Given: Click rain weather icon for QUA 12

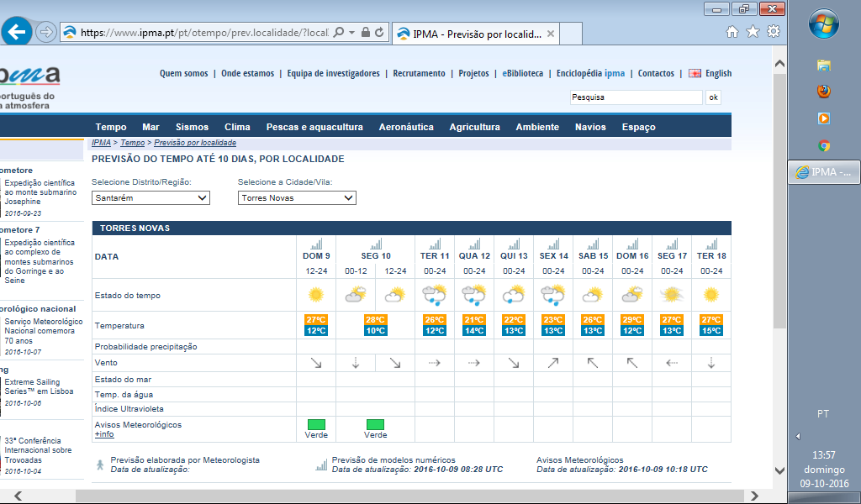Looking at the screenshot, I should (474, 295).
